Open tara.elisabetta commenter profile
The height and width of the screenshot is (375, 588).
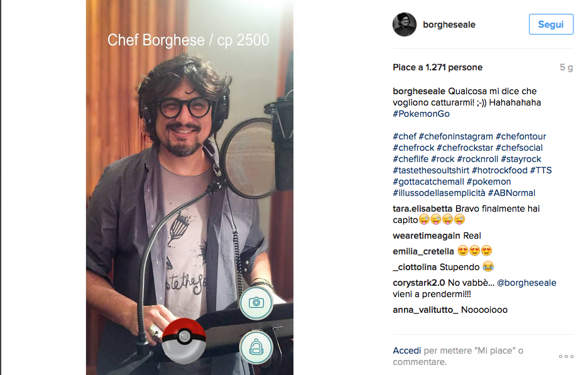(x=423, y=209)
